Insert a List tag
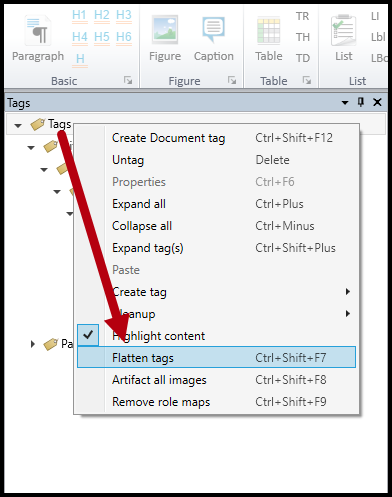 coord(344,40)
